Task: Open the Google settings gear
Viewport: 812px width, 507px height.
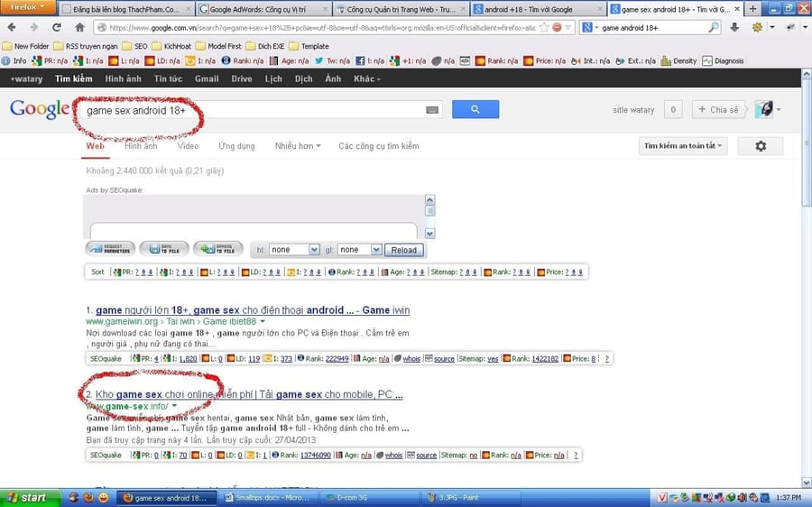Action: pos(761,146)
